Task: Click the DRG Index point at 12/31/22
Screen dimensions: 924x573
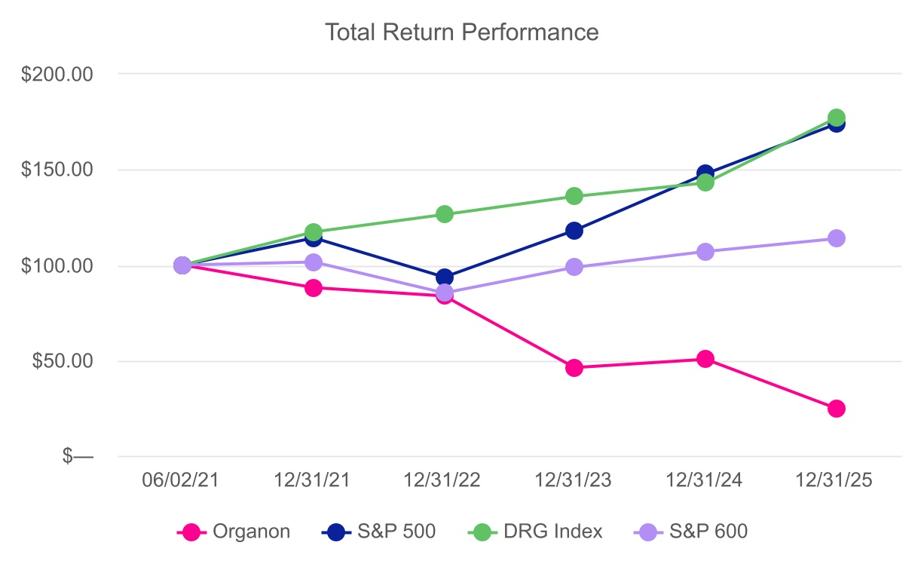Action: (x=445, y=214)
